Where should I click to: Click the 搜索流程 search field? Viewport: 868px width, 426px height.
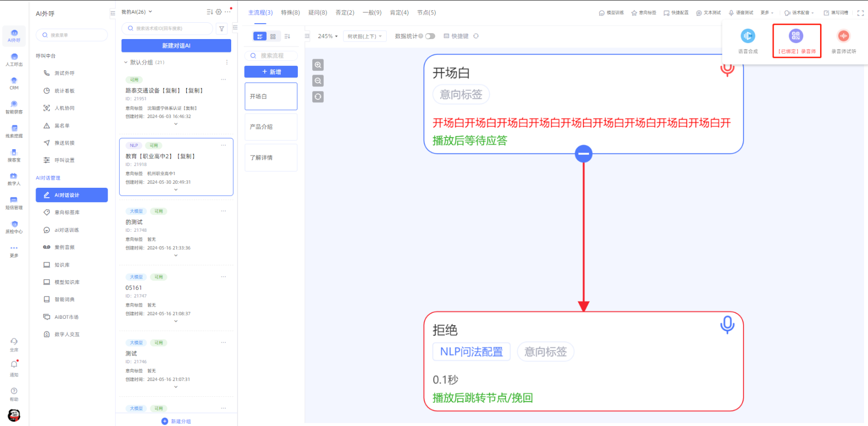pyautogui.click(x=271, y=56)
